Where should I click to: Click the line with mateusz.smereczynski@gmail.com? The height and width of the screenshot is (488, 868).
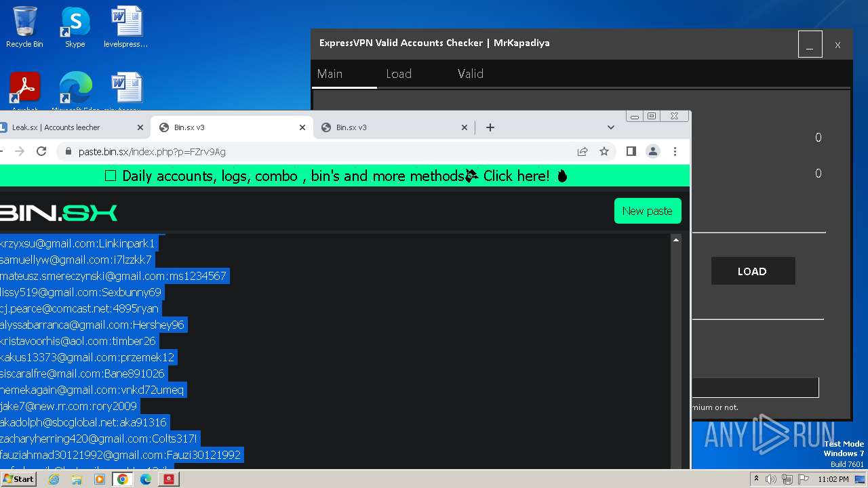(x=113, y=276)
